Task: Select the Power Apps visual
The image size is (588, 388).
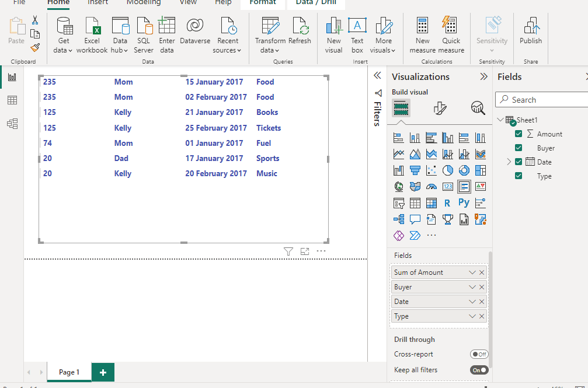Action: (399, 235)
